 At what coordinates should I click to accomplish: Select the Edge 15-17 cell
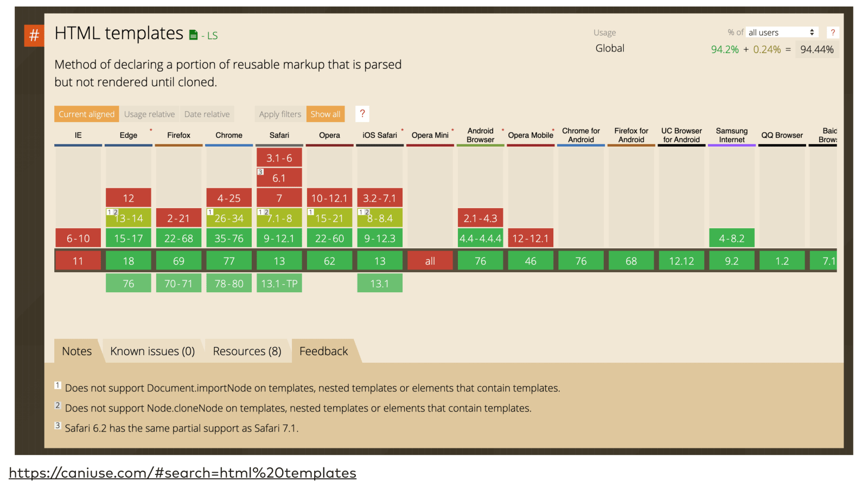129,238
